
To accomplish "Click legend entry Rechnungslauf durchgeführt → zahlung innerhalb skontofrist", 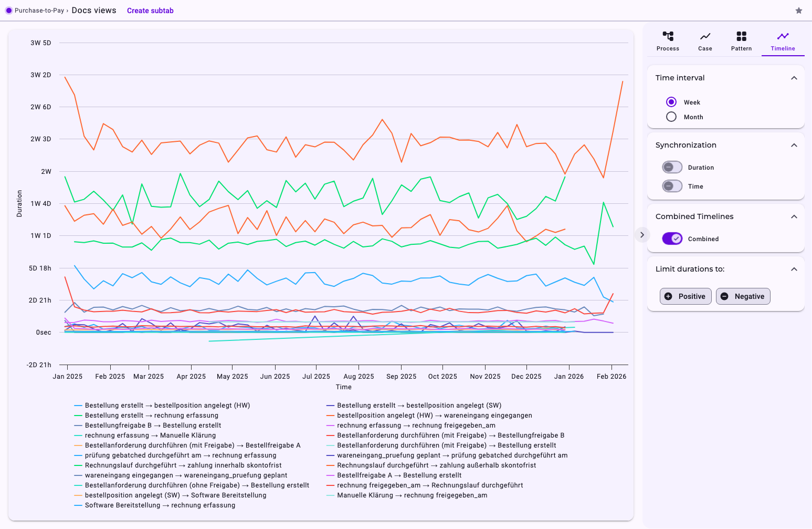I will coord(178,465).
